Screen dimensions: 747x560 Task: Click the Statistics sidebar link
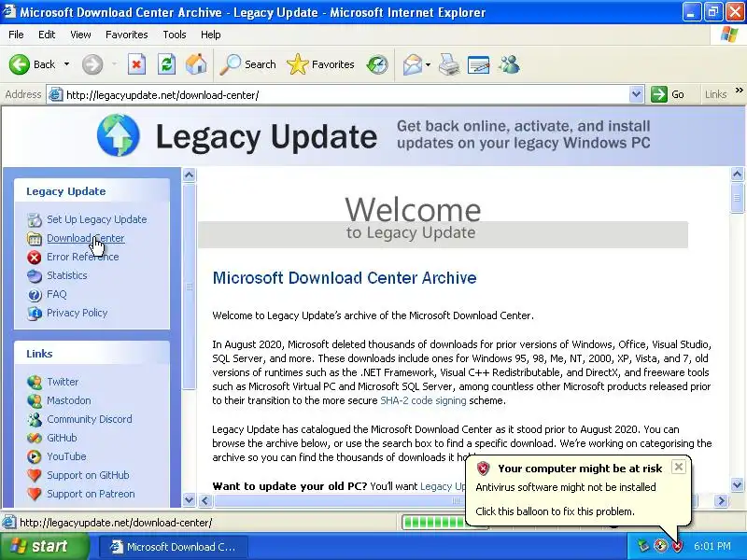(x=66, y=275)
